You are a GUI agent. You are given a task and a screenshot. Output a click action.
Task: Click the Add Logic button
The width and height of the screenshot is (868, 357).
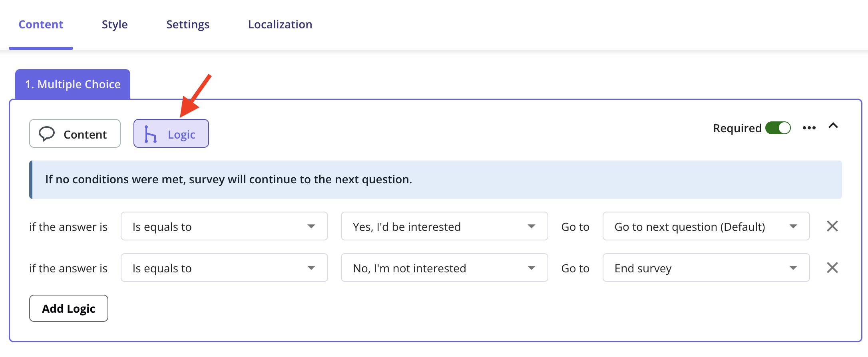point(69,308)
